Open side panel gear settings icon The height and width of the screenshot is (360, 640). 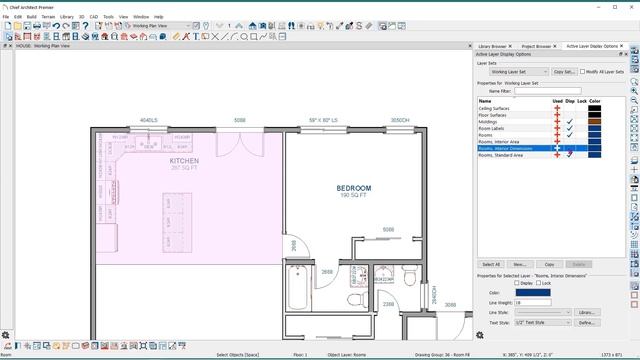(480, 335)
